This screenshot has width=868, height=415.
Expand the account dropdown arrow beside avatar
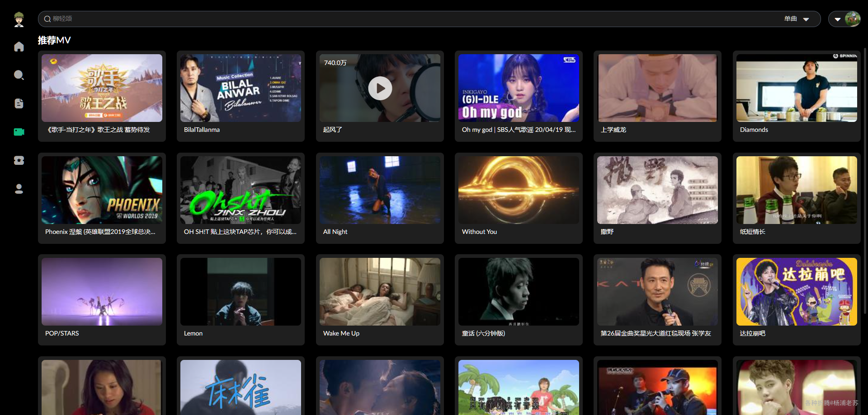pyautogui.click(x=837, y=19)
